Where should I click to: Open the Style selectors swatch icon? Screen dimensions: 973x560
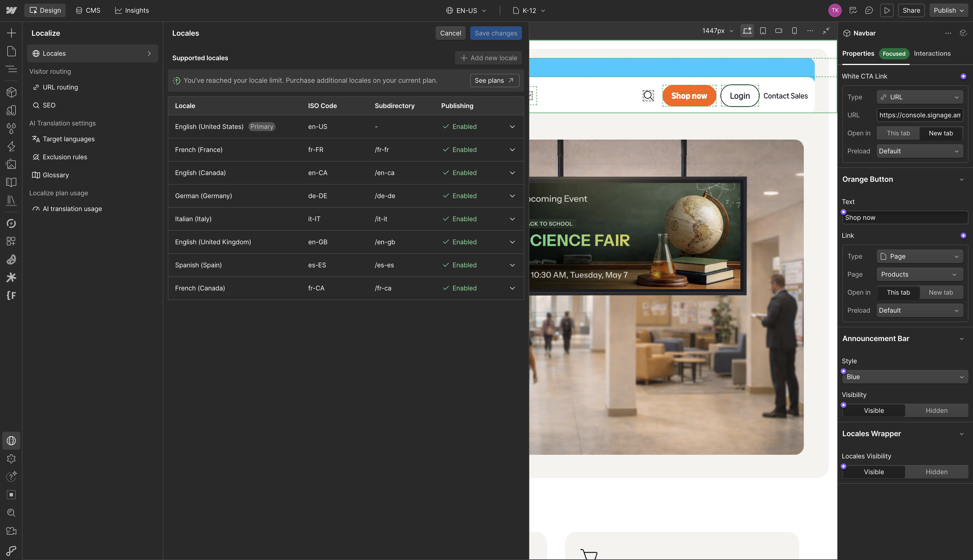[11, 110]
